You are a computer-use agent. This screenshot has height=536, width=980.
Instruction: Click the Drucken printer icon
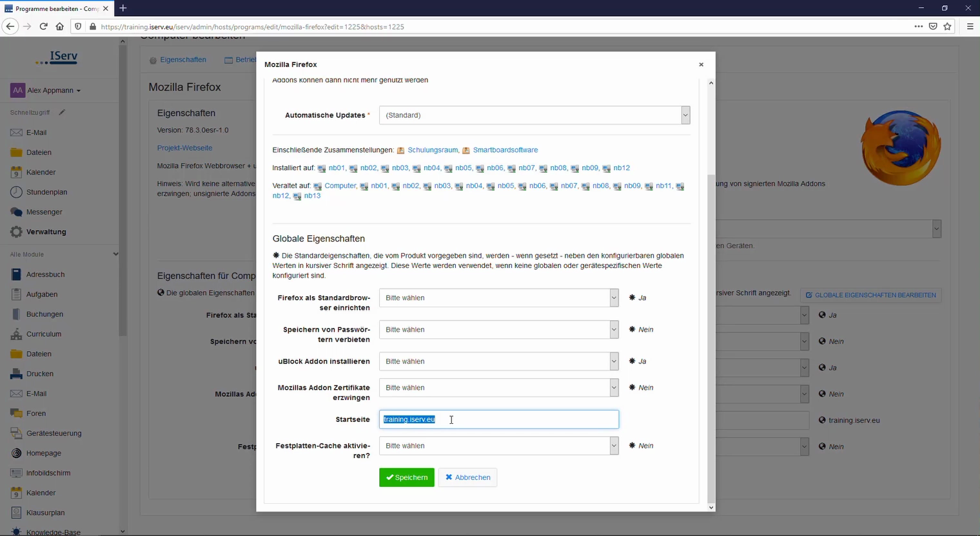16,374
